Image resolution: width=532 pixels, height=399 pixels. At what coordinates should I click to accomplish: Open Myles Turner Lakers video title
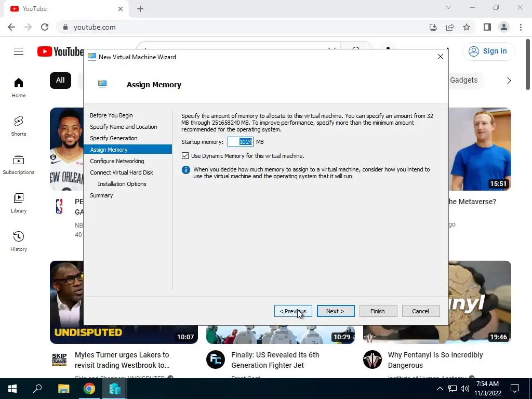pyautogui.click(x=122, y=360)
